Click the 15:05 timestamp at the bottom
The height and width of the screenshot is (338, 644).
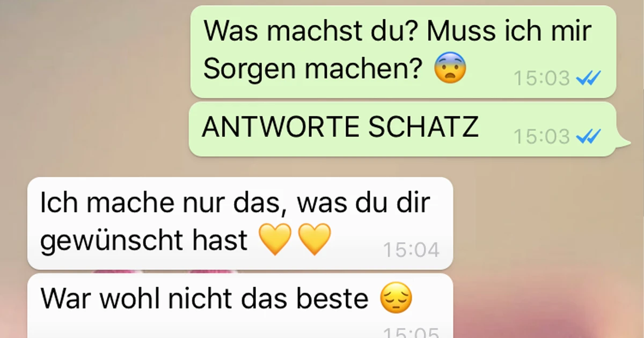pyautogui.click(x=411, y=333)
